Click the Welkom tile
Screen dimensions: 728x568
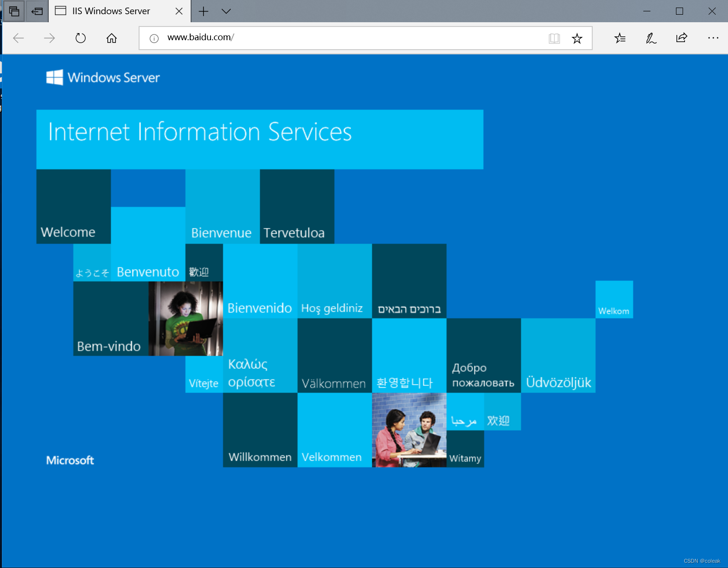[x=614, y=299]
